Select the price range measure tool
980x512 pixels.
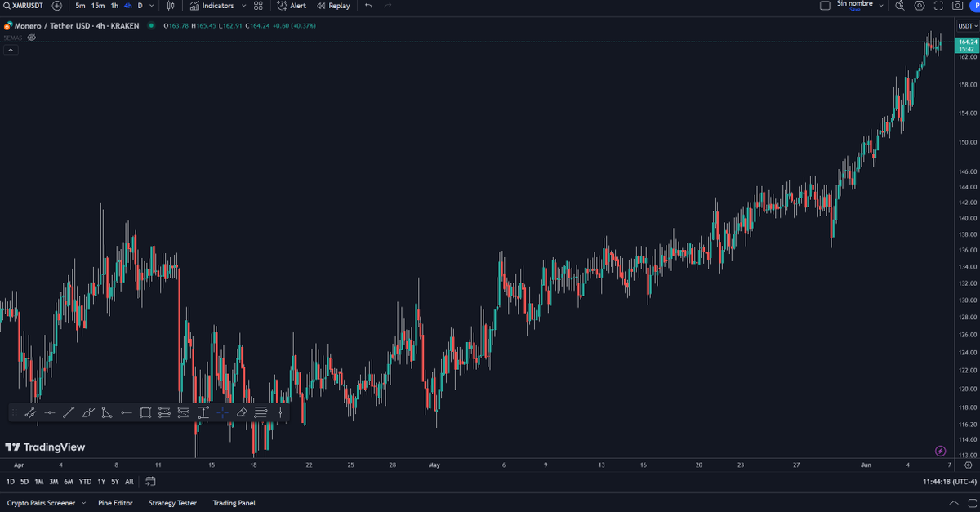pyautogui.click(x=203, y=412)
